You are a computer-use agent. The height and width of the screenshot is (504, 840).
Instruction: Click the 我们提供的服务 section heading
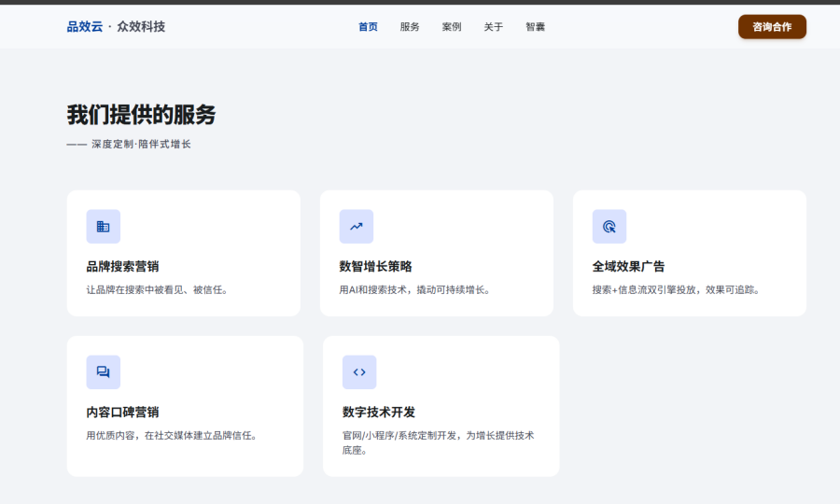click(x=141, y=115)
